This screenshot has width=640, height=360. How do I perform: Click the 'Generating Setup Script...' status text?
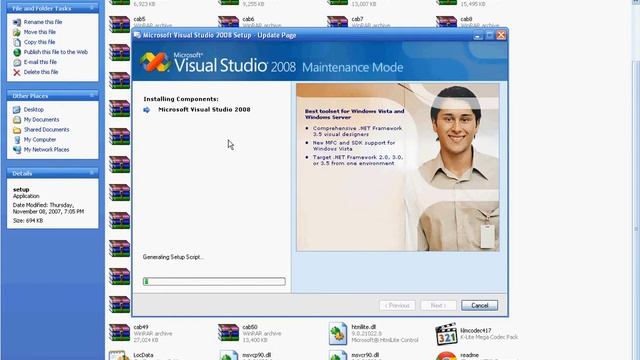click(173, 257)
